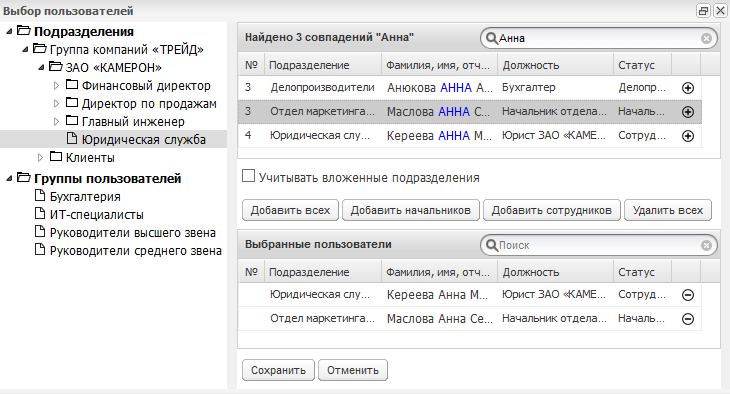Click the Делопроизводители cell in results
730x394 pixels.
[323, 88]
